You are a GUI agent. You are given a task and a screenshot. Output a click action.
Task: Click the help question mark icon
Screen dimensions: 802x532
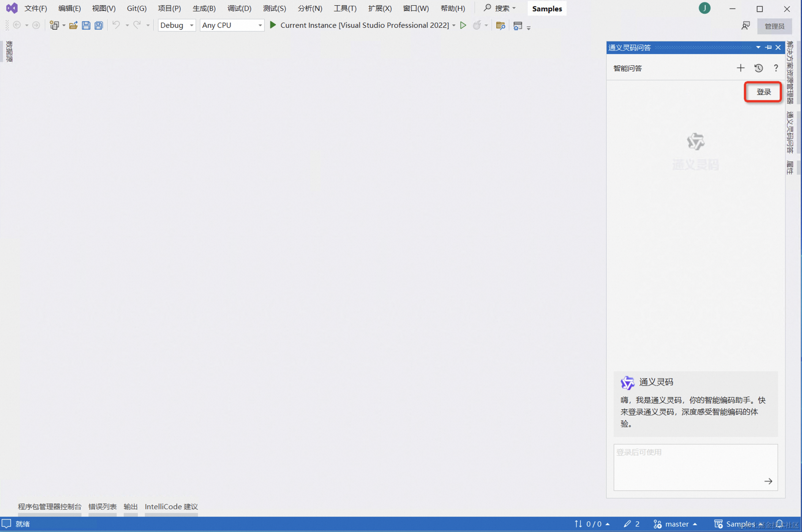(x=776, y=68)
